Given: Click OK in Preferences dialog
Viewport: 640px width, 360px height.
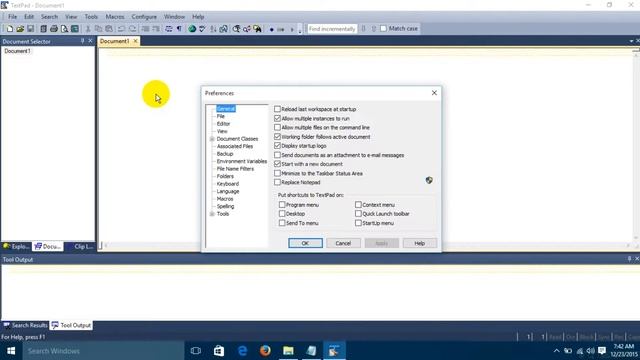Looking at the screenshot, I should tap(305, 243).
